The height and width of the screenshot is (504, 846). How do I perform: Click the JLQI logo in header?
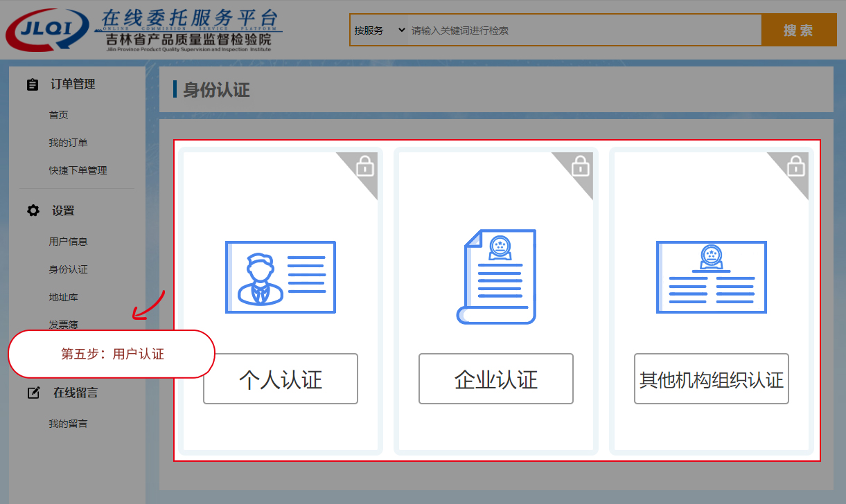click(x=49, y=30)
